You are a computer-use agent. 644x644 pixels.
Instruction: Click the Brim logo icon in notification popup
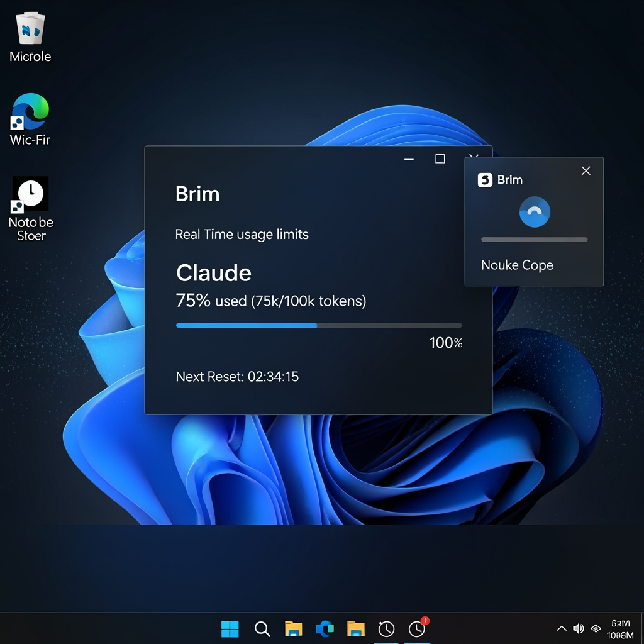(x=485, y=180)
